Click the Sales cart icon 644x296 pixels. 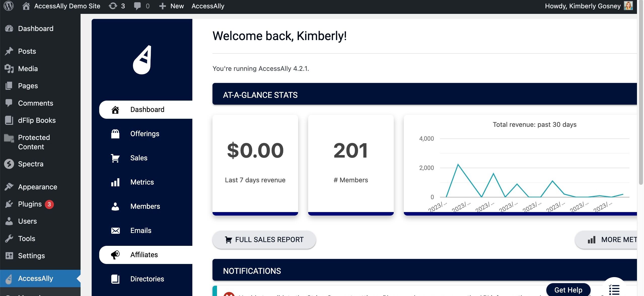[x=115, y=158]
